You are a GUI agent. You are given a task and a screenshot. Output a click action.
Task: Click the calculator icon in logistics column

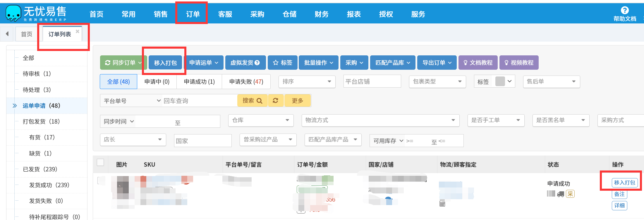tap(442, 204)
